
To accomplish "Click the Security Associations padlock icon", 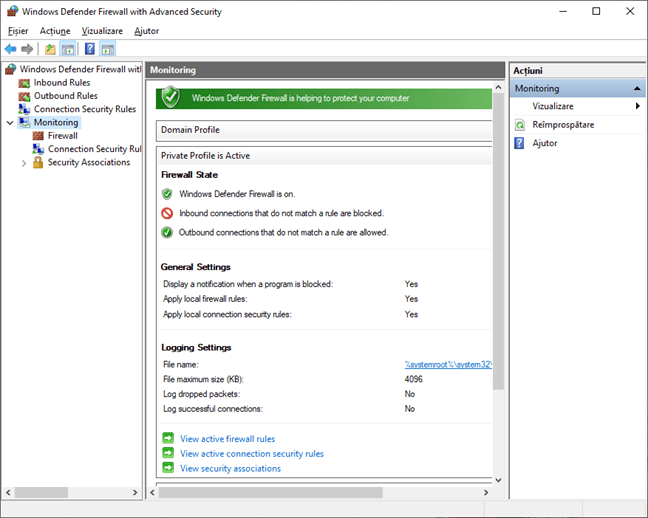I will (38, 162).
